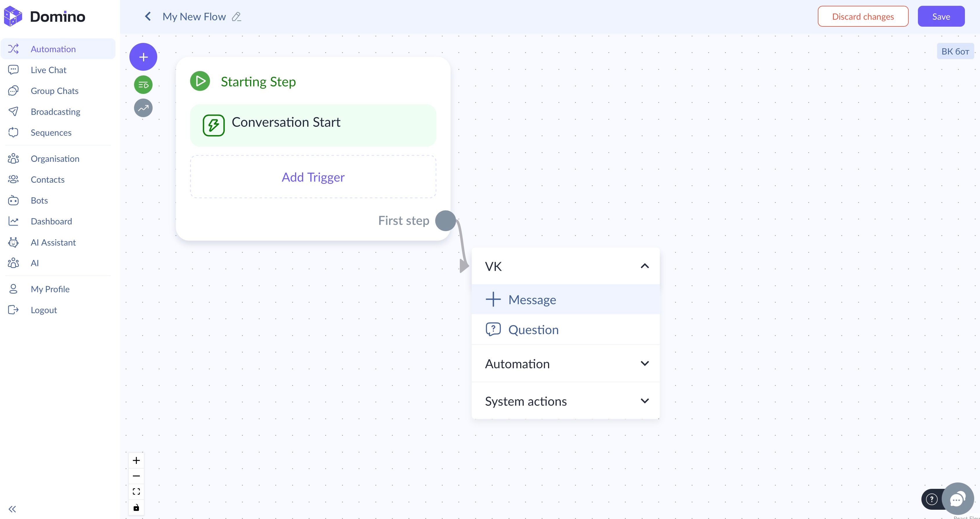Choose the Question step option

[533, 330]
